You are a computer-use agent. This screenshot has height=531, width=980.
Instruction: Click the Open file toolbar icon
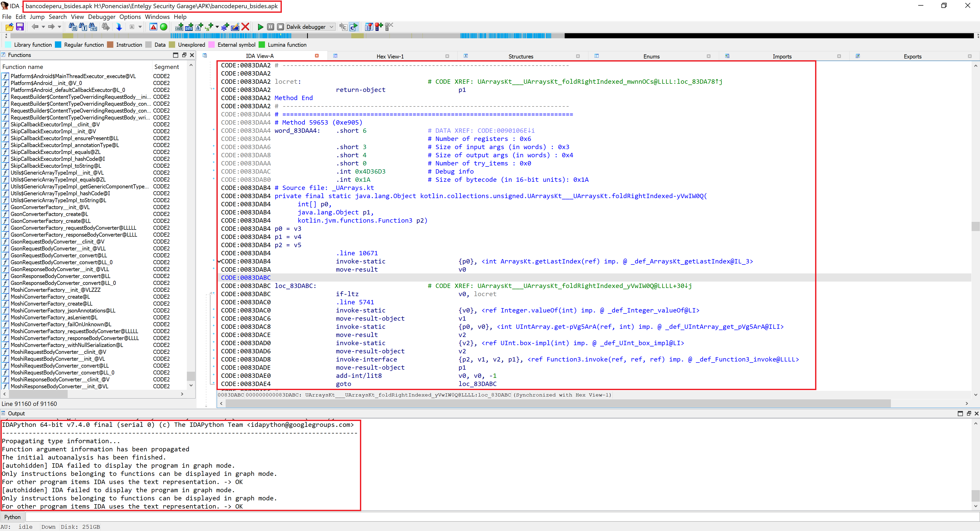(9, 27)
